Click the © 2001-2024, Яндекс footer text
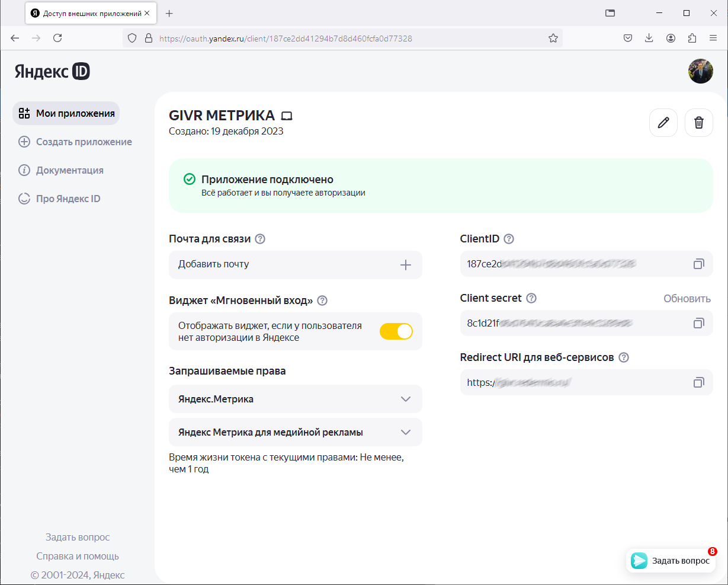The width and height of the screenshot is (728, 585). (x=78, y=575)
